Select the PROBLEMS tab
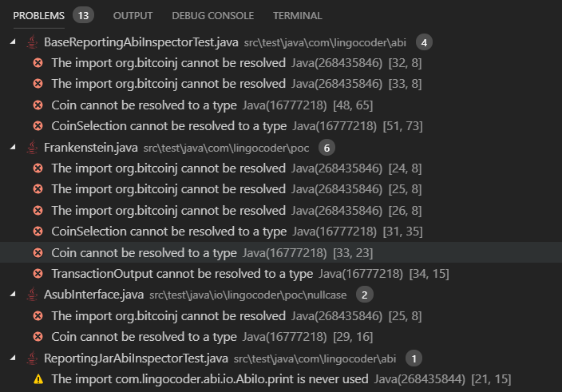This screenshot has height=392, width=562. (x=38, y=16)
